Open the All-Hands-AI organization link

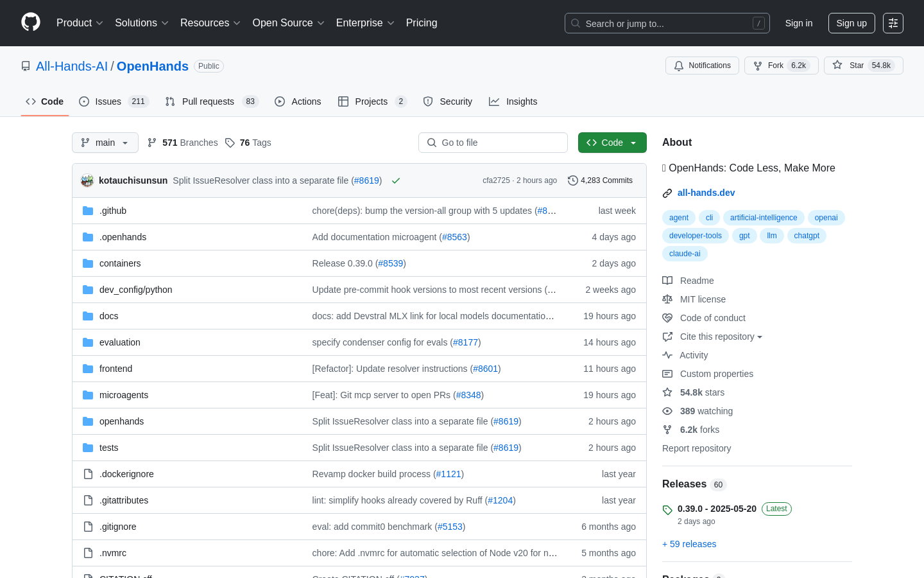[x=72, y=66]
